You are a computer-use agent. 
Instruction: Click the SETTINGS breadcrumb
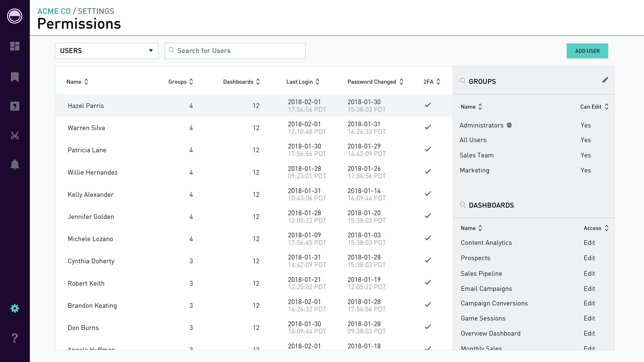coord(96,11)
